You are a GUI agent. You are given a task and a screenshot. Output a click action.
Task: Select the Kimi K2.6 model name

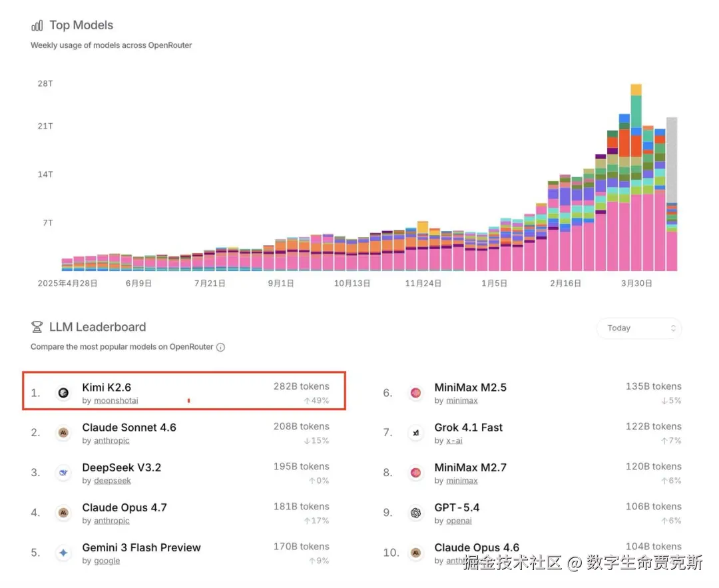point(107,388)
